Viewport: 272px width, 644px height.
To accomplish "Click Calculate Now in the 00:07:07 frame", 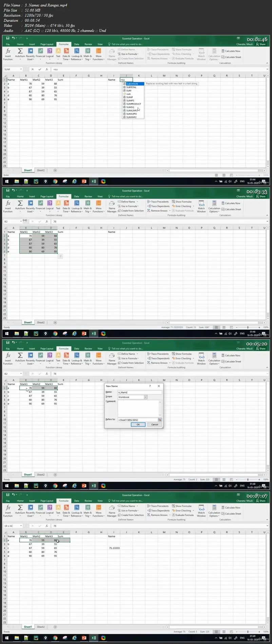I will 231,508.
